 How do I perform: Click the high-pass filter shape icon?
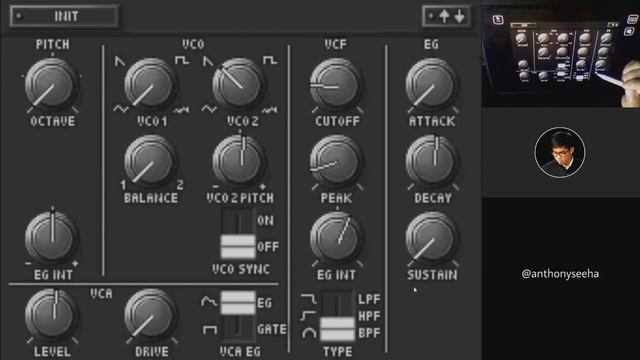[309, 316]
